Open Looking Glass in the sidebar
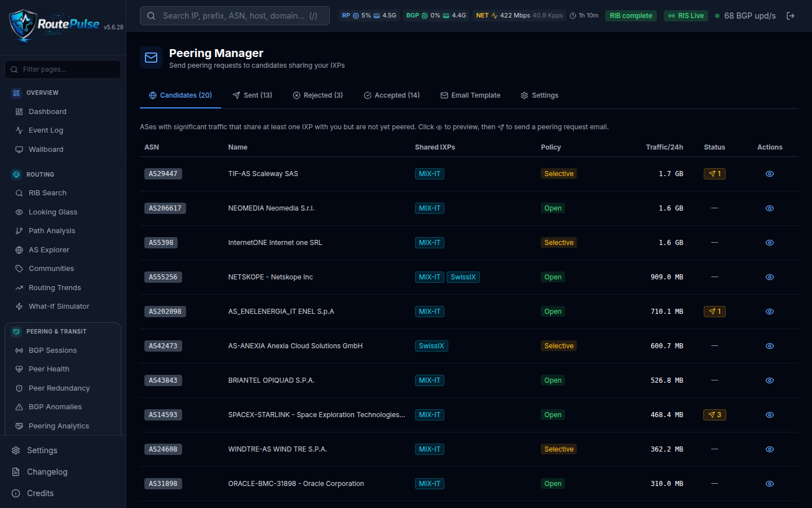This screenshot has width=812, height=508. tap(53, 212)
